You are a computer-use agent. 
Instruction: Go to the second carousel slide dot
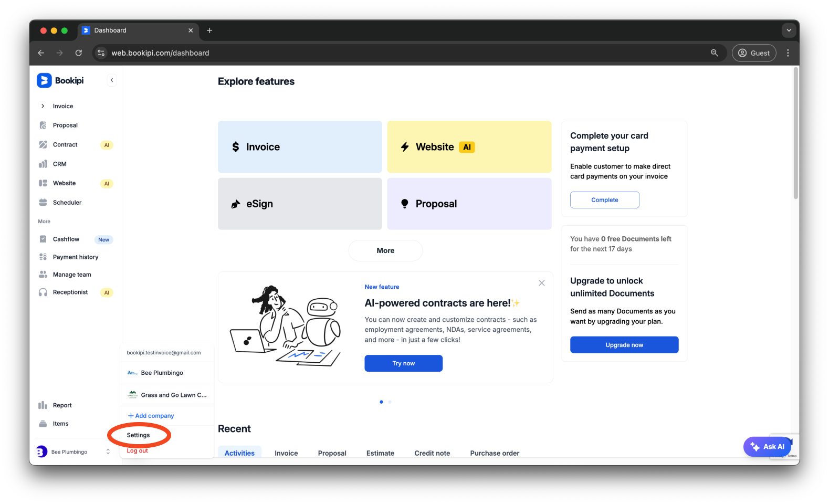390,402
